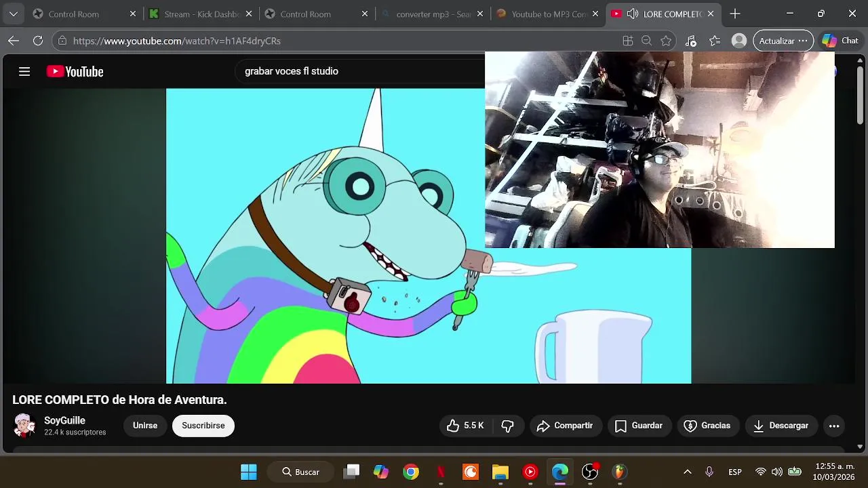
Task: Click the Suscribirse subscribe button
Action: coord(203,426)
